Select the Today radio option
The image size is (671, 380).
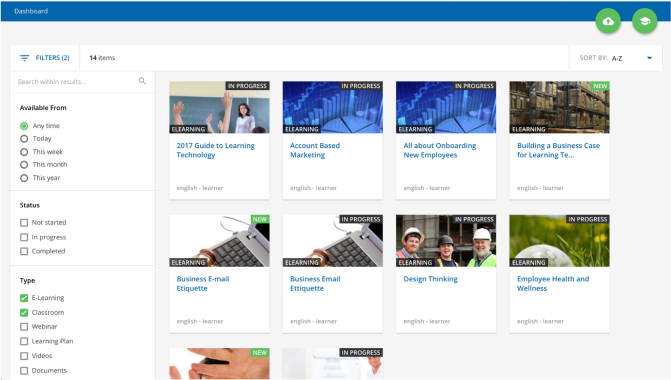tap(24, 139)
